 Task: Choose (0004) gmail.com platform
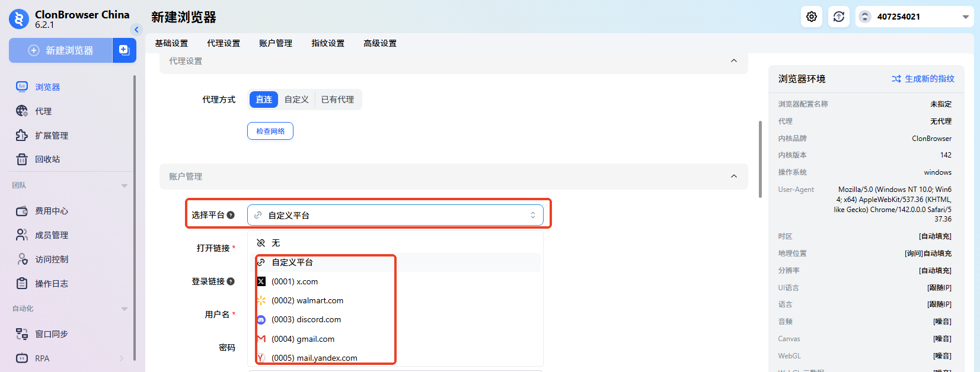(x=395, y=339)
